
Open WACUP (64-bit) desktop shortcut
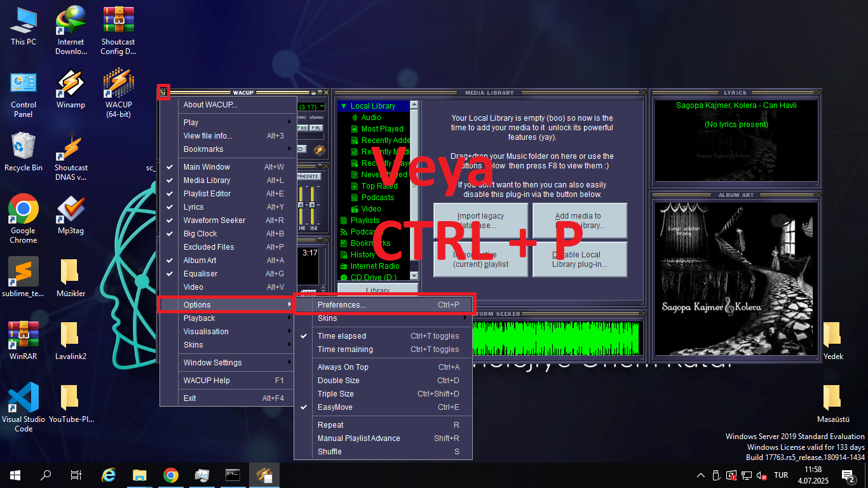118,93
